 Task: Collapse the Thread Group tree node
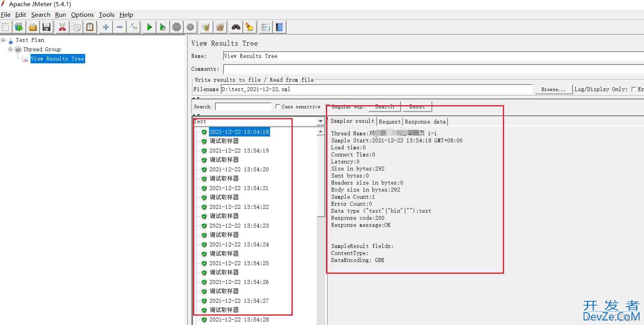pyautogui.click(x=11, y=49)
